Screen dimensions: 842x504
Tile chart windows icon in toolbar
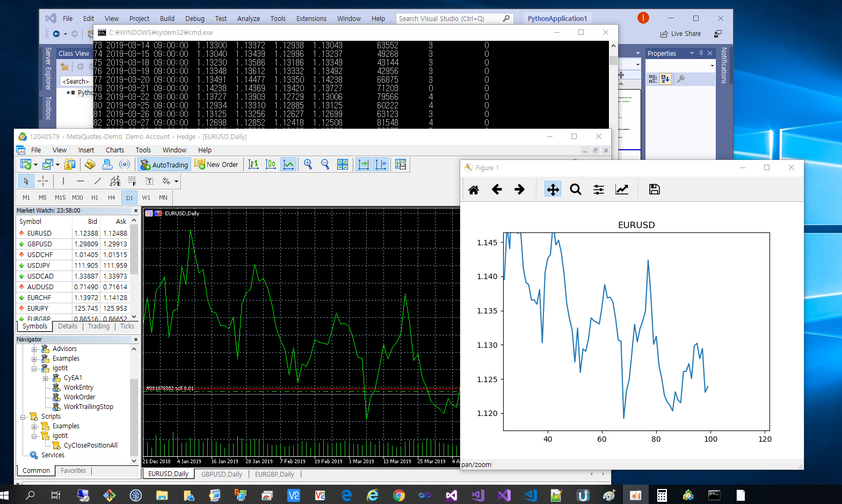pos(343,164)
